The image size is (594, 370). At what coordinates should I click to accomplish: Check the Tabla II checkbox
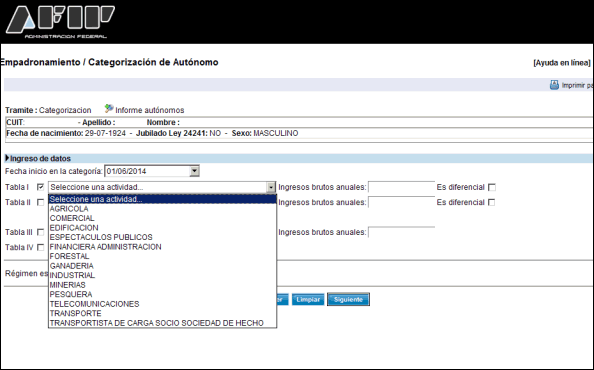pyautogui.click(x=41, y=202)
